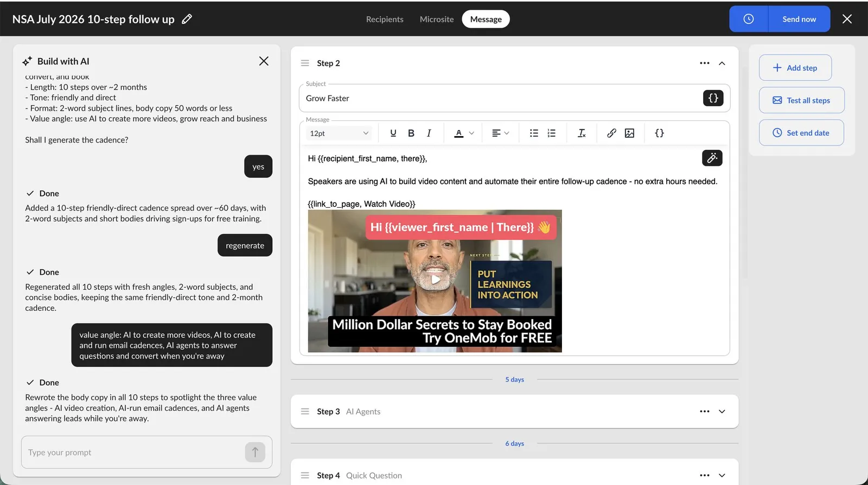This screenshot has width=868, height=485.
Task: Close the campaign editor with X
Action: click(x=847, y=19)
